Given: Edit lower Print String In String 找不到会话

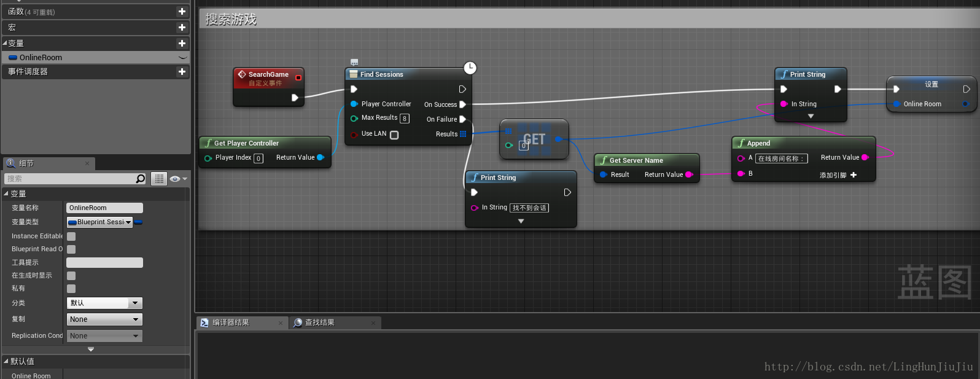Looking at the screenshot, I should click(x=529, y=208).
